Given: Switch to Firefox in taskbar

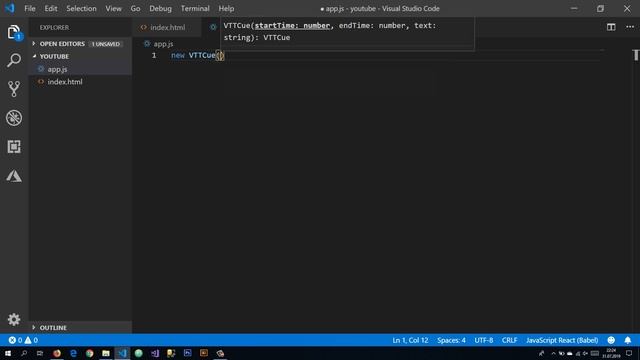Looking at the screenshot, I should [x=57, y=353].
